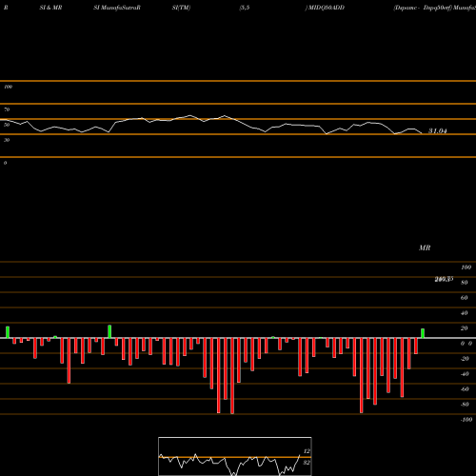Viewport: 476px width, 476px height.
Task: Click the mini chart value 32
Action: pyautogui.click(x=307, y=463)
